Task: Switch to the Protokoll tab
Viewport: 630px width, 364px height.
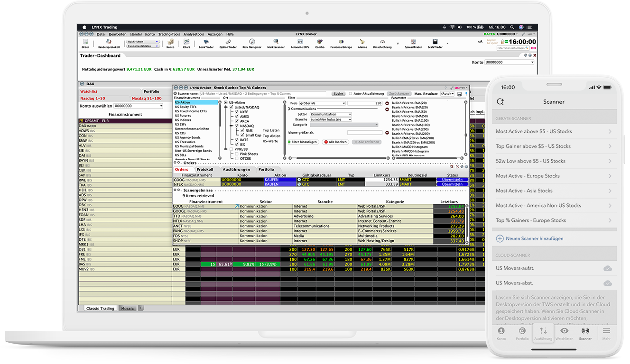Action: point(205,169)
